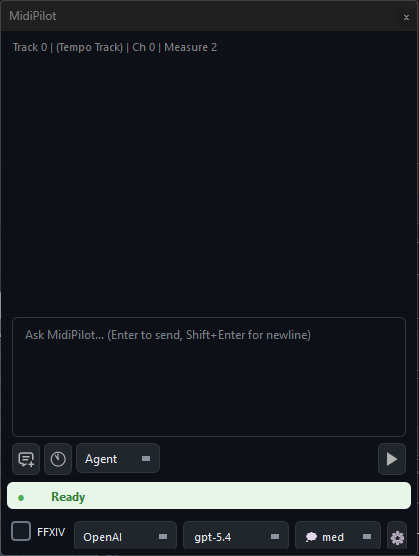The height and width of the screenshot is (556, 419).
Task: Click the arrow indicator on Agent combo box
Action: [x=146, y=458]
